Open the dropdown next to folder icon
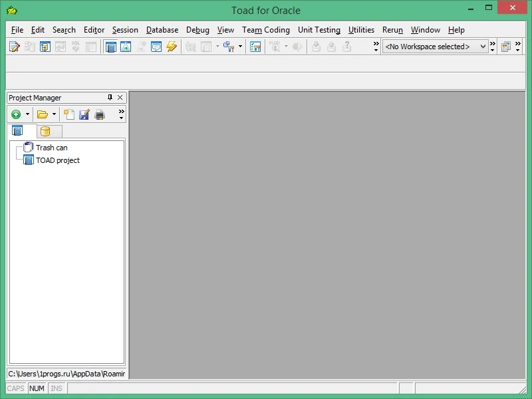Screen dimensions: 532x399 click(54, 114)
